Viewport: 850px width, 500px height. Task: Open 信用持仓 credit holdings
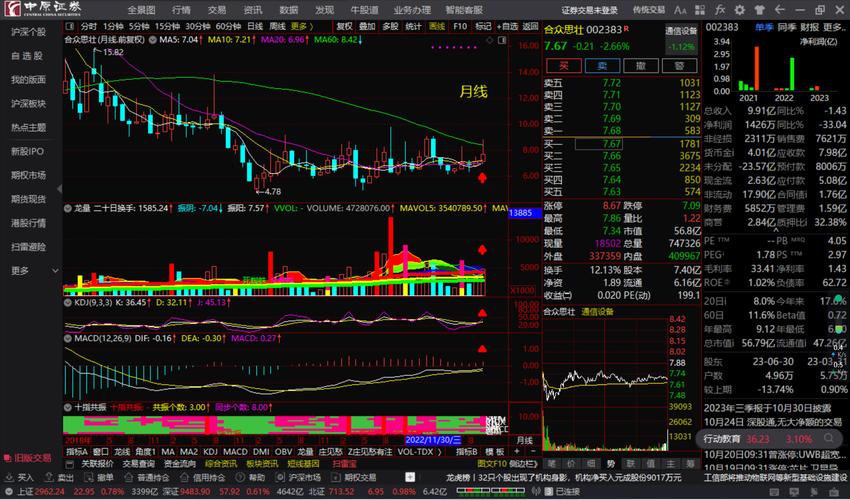coord(204,478)
